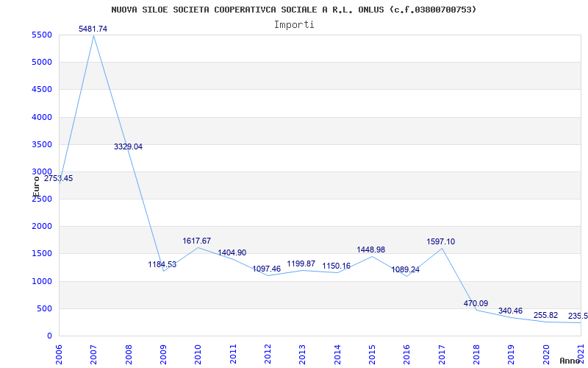588x368 pixels.
Task: Click the 2007 x-axis year label
Action: pyautogui.click(x=94, y=353)
